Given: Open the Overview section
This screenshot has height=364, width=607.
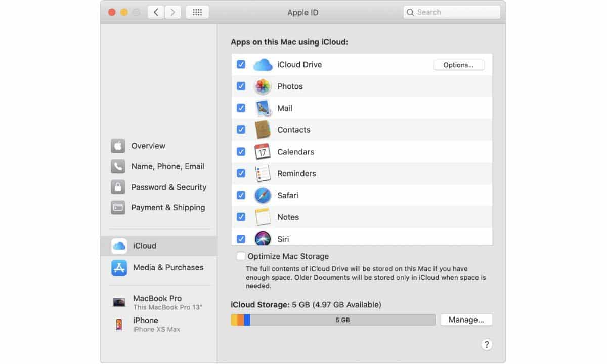Looking at the screenshot, I should click(148, 146).
